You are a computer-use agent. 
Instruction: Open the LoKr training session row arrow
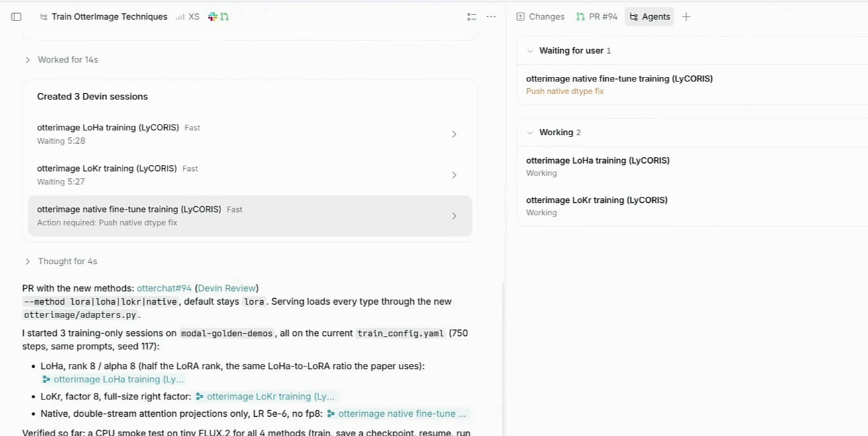(454, 175)
